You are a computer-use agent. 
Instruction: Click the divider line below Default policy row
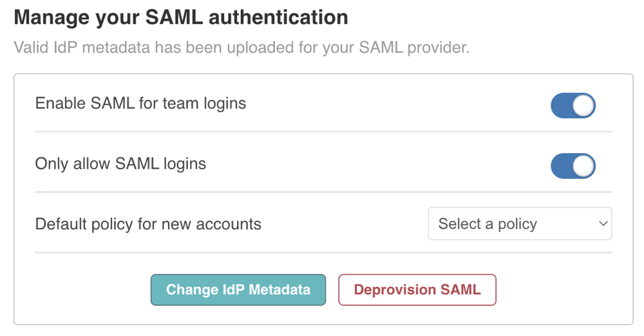pyautogui.click(x=323, y=252)
